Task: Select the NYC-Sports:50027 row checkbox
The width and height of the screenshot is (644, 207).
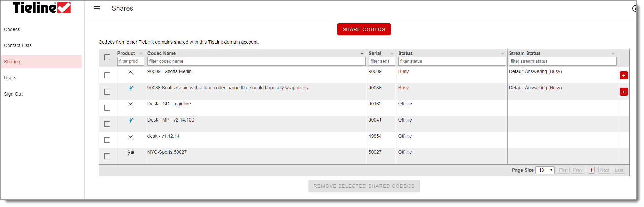Action: (107, 156)
